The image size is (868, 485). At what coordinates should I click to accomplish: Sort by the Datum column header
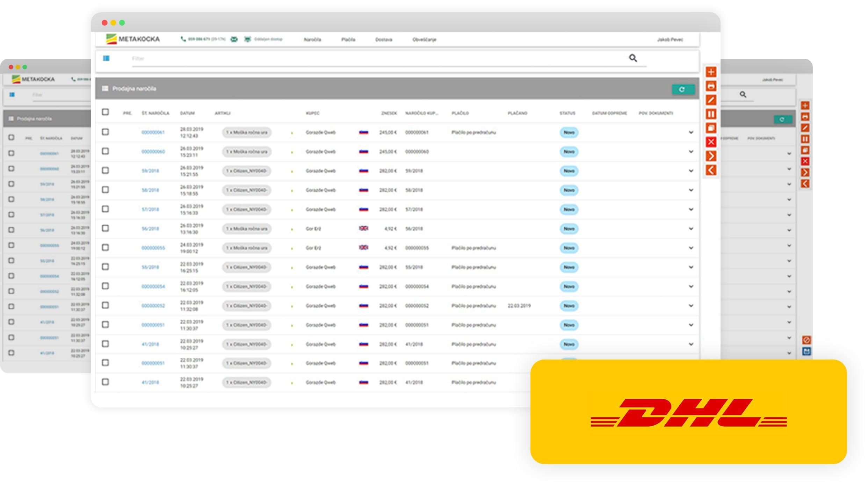tap(187, 113)
